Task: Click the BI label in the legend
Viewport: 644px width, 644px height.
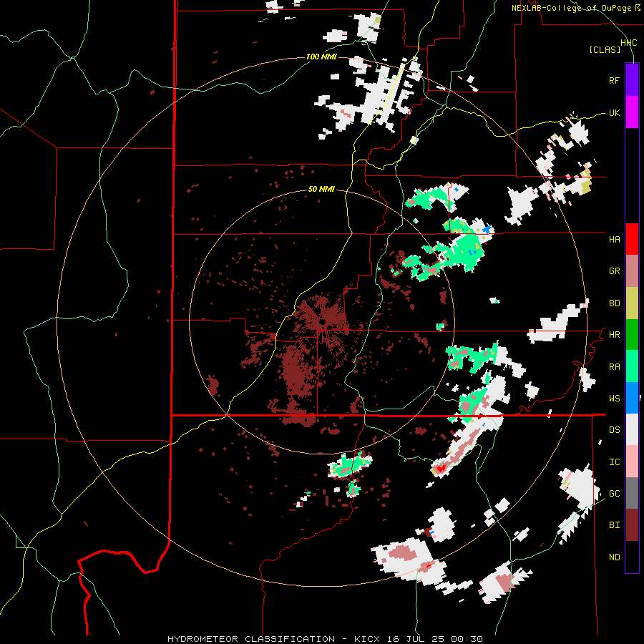Action: (x=614, y=525)
